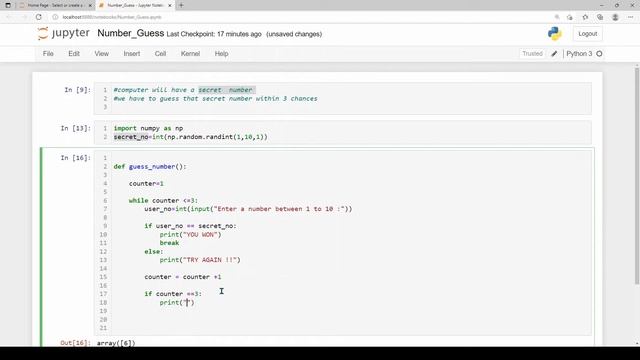The height and width of the screenshot is (360, 640).
Task: Close the Number_Guess browser tab
Action: click(170, 5)
